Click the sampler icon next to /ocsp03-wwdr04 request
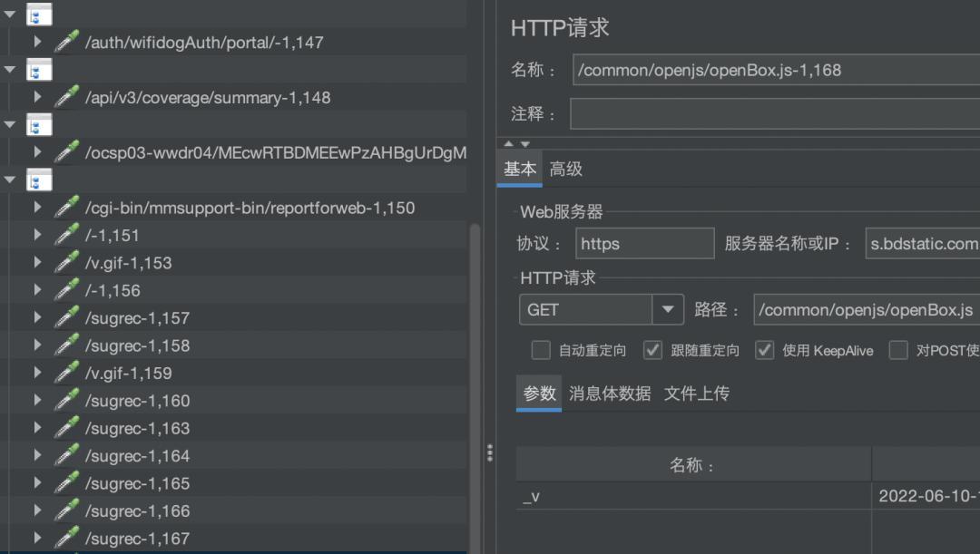980x554 pixels. (x=66, y=152)
